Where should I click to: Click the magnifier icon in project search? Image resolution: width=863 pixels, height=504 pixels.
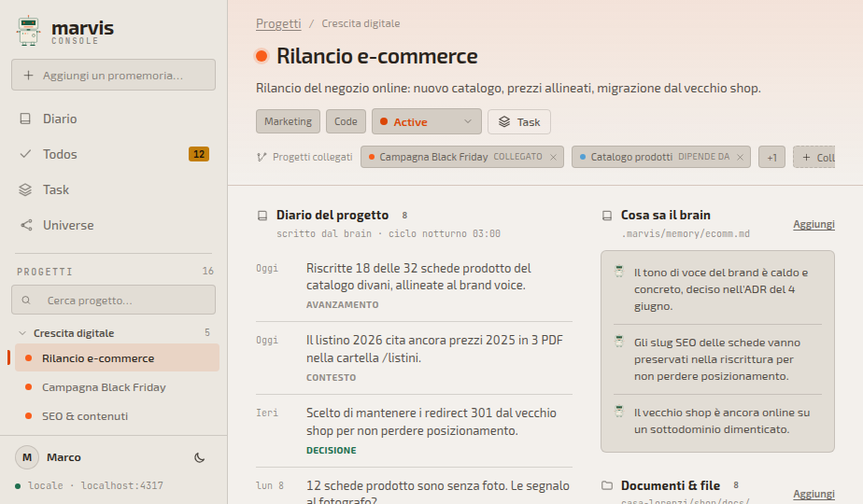(x=26, y=301)
